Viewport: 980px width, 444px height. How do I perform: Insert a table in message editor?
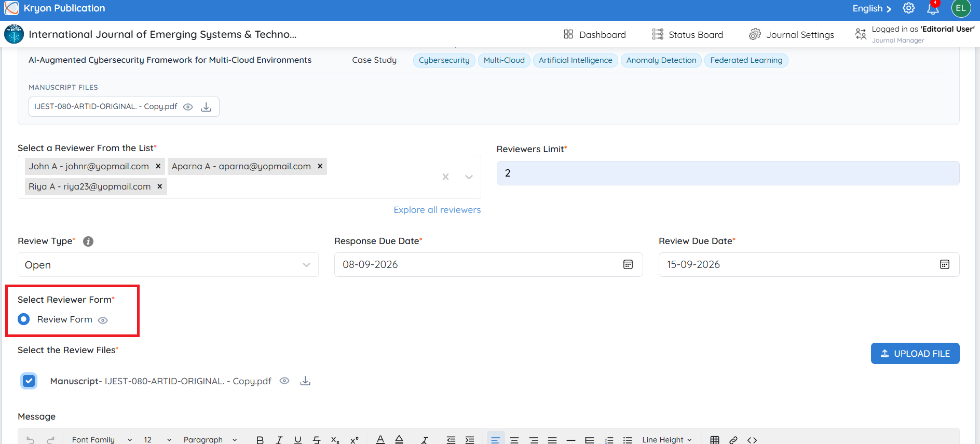pyautogui.click(x=715, y=439)
